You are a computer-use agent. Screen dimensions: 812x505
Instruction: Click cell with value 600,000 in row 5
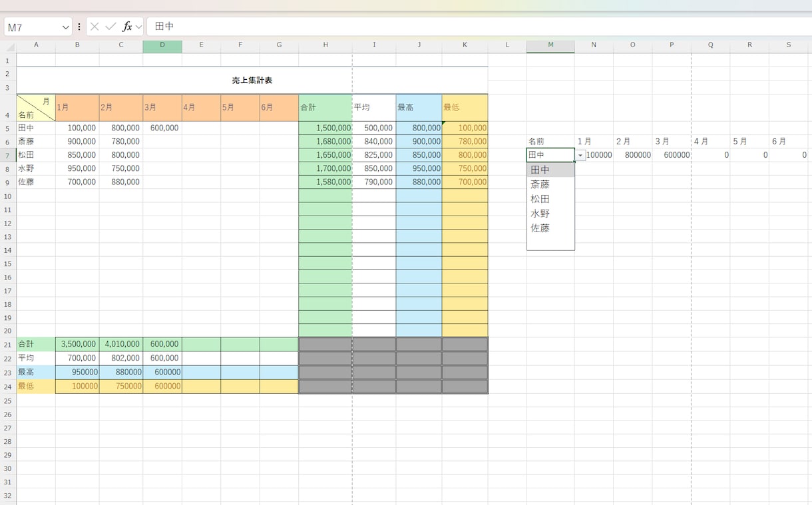162,128
